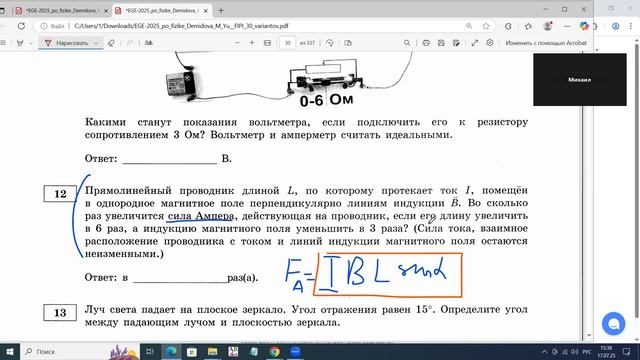Open the clock showing 15:38

coord(607,351)
